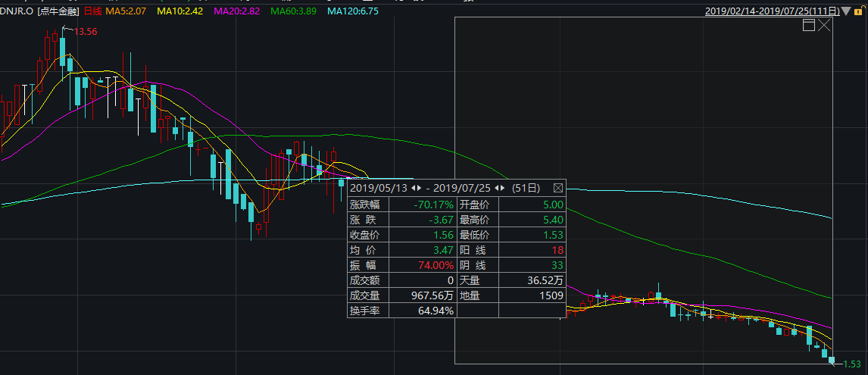
Task: Click the 天量 row label
Action: pyautogui.click(x=470, y=280)
